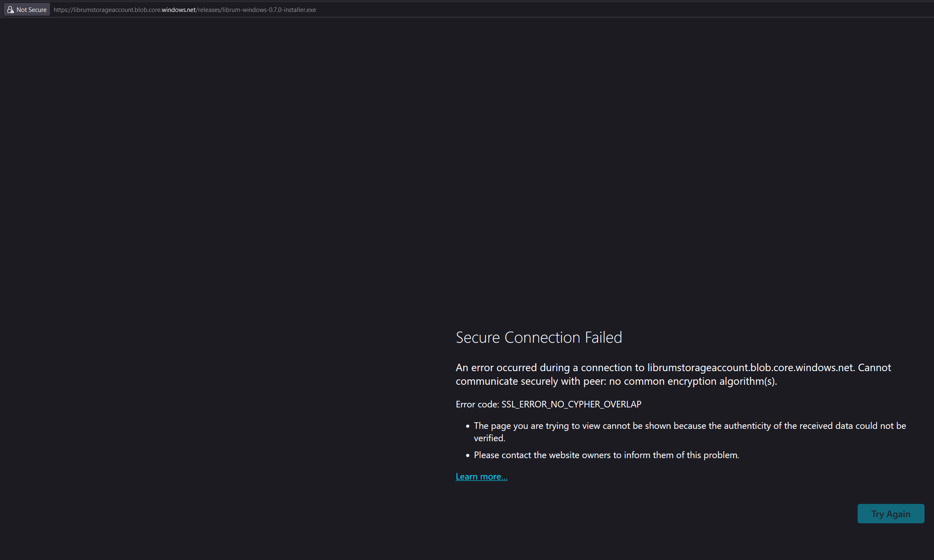Expand the Secure Connection Failed explanation
The height and width of the screenshot is (560, 934).
click(481, 476)
